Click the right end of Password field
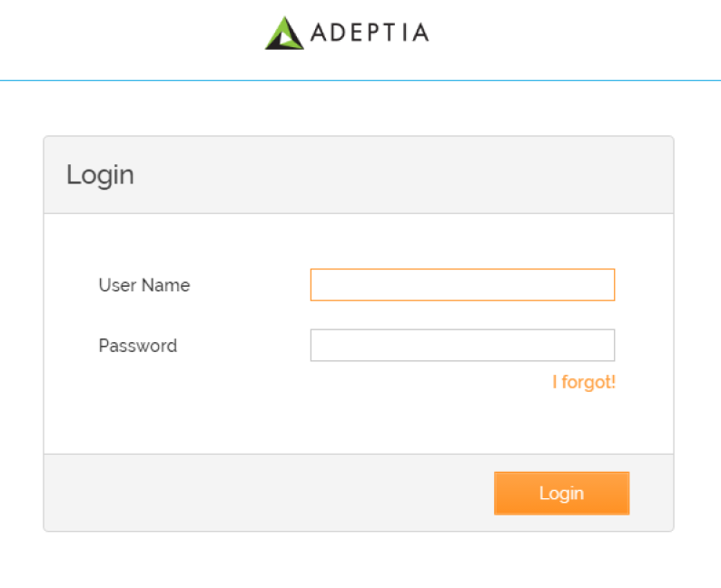721x588 pixels. pyautogui.click(x=603, y=346)
